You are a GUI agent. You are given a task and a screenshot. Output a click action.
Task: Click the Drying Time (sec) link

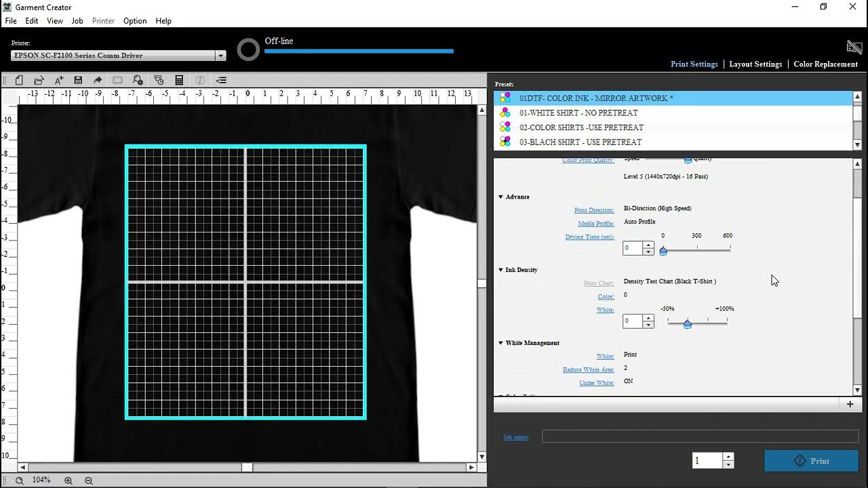[590, 237]
